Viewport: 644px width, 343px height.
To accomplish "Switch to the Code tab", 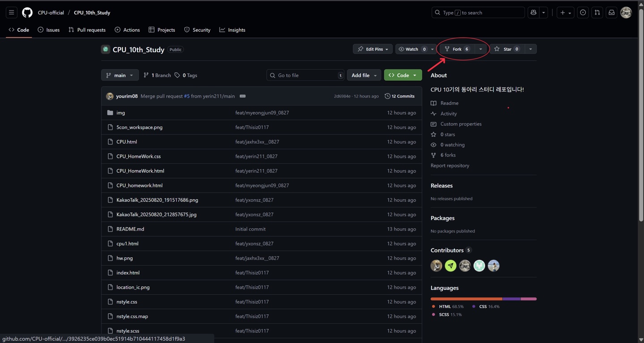I will (x=19, y=30).
